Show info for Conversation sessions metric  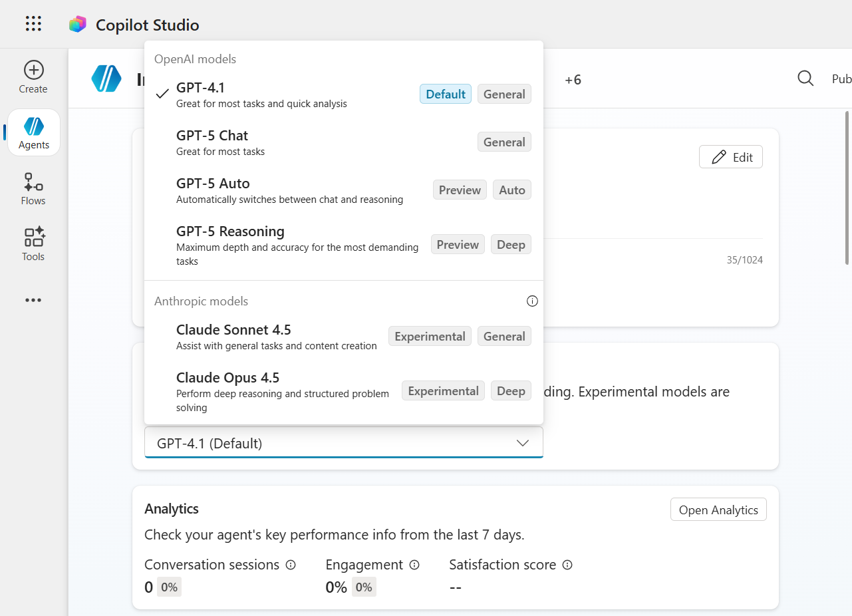pos(291,565)
